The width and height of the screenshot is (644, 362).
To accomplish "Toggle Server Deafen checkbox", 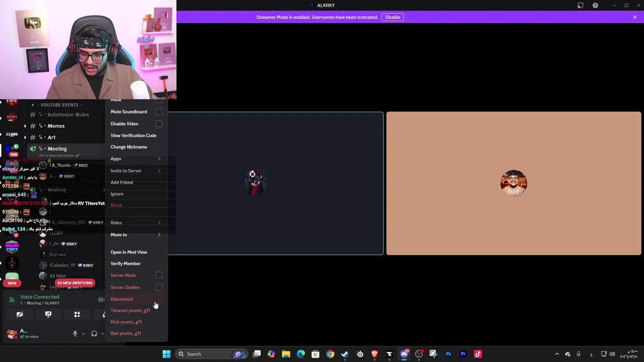I will (x=159, y=288).
